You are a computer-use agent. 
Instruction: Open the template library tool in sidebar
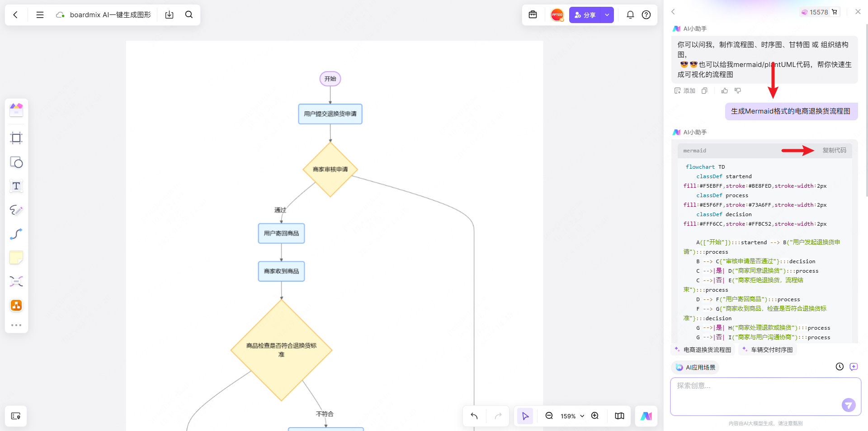16,110
